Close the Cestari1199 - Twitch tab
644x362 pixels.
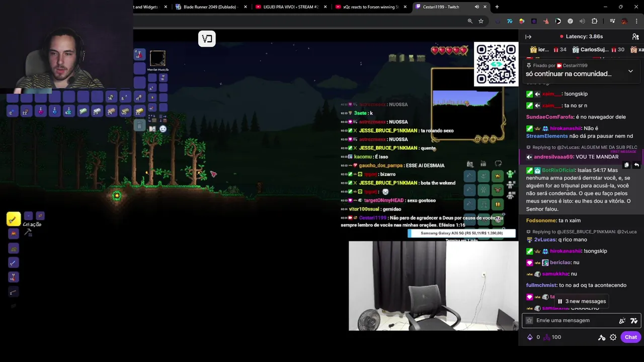[x=486, y=7]
